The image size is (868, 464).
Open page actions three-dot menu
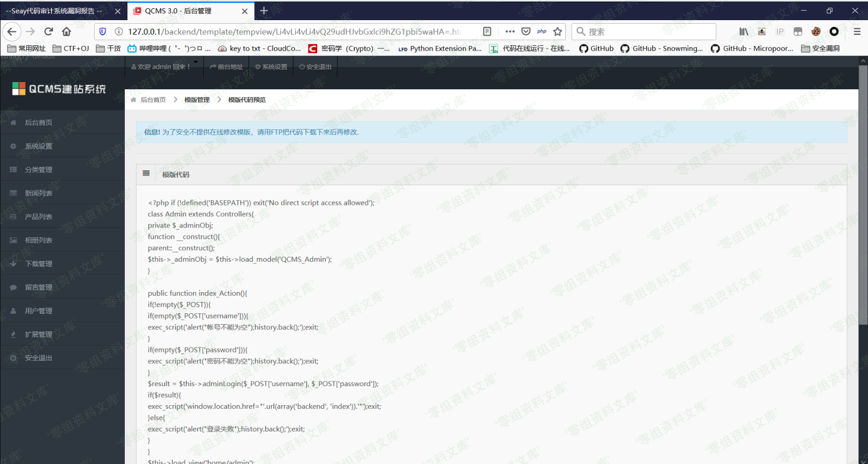coord(510,31)
